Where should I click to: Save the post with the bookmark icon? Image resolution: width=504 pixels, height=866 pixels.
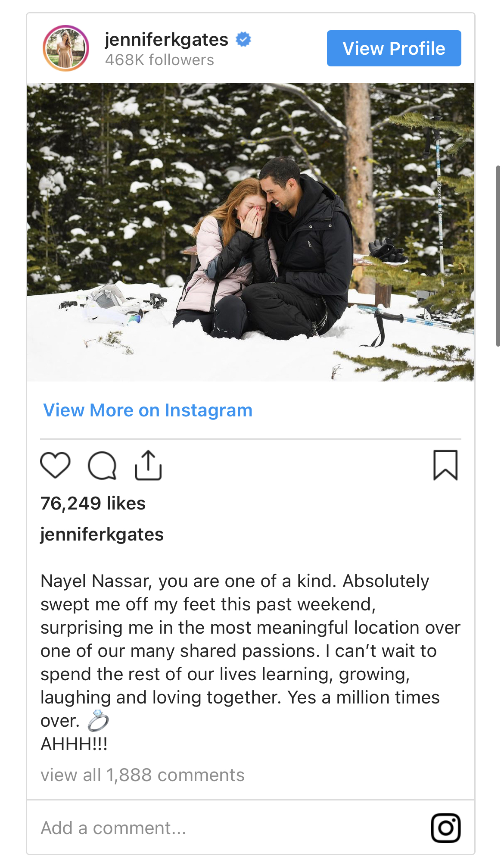[x=445, y=465]
